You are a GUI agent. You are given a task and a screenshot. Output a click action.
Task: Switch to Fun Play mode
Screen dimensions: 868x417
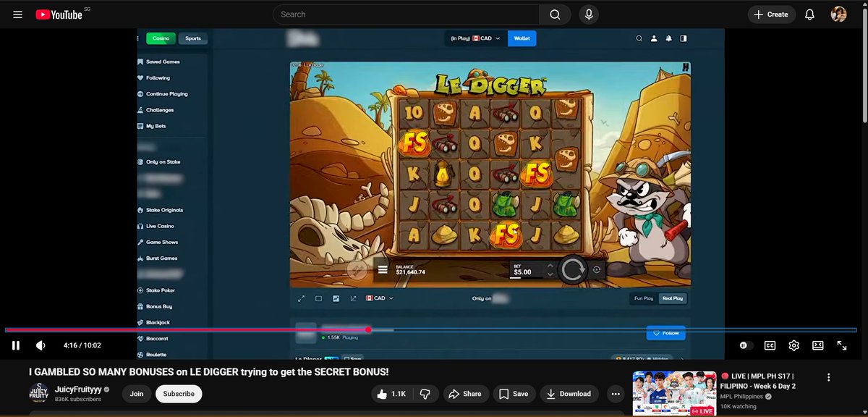click(644, 298)
